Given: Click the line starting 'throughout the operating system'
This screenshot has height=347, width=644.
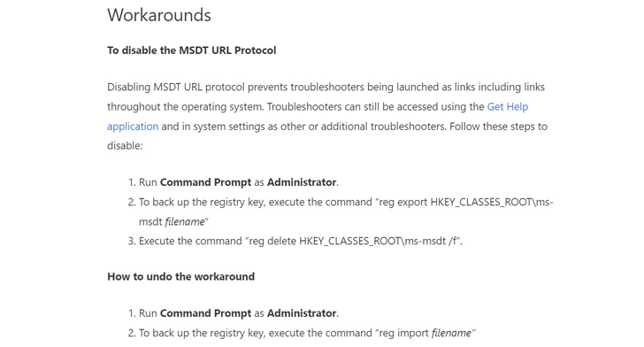Looking at the screenshot, I should pos(295,107).
